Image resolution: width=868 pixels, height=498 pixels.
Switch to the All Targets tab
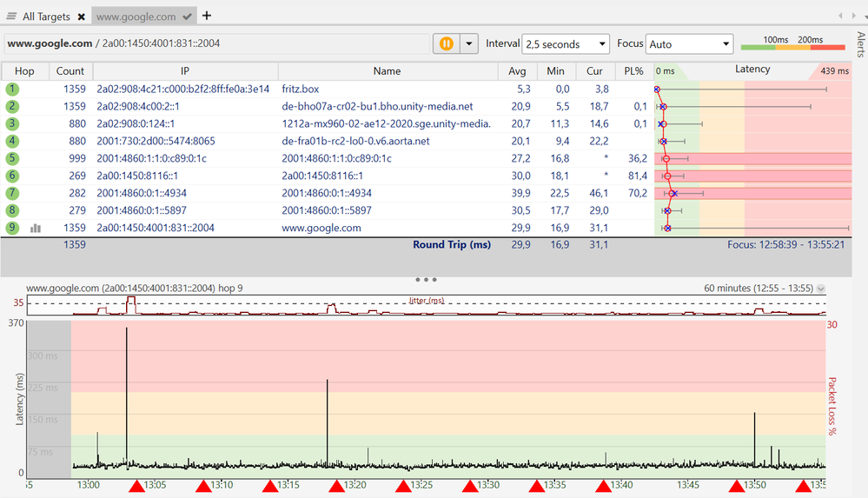pyautogui.click(x=47, y=17)
